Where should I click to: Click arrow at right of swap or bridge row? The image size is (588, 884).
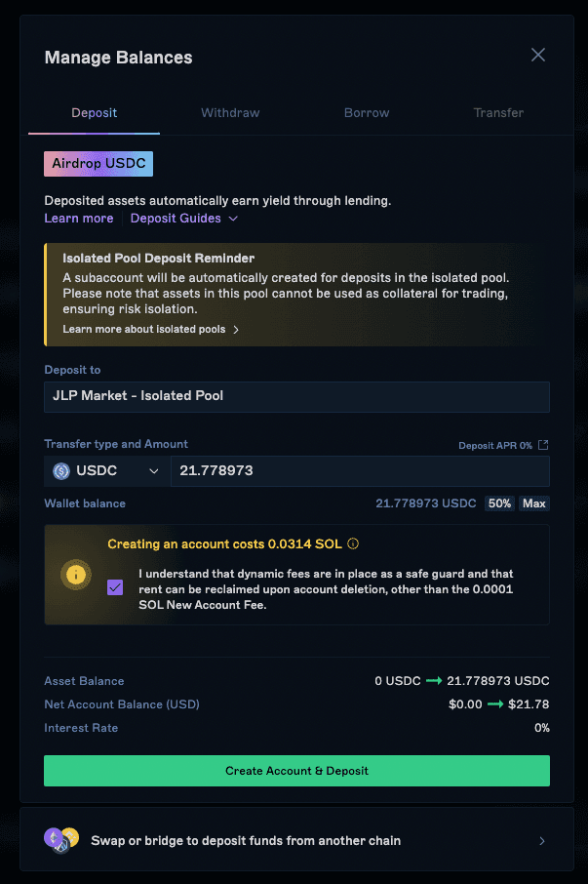542,841
